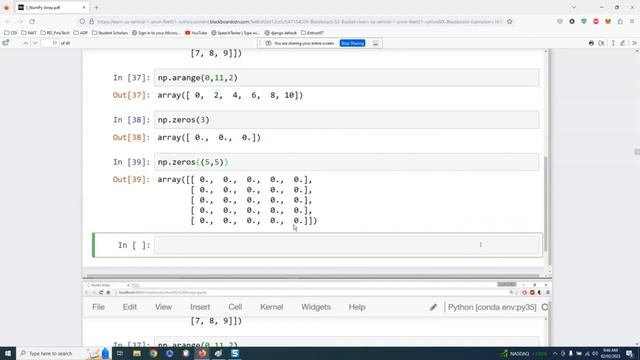640x360 pixels.
Task: Open the Sign in to your Microsoft bookmark
Action: point(156,33)
